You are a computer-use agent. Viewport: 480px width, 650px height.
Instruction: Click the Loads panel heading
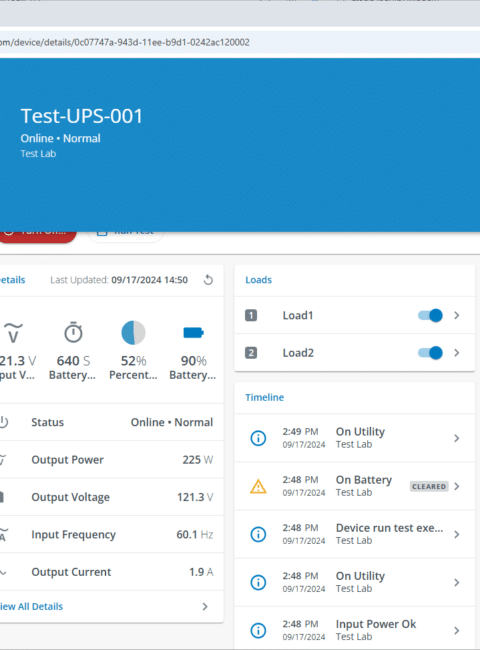[259, 280]
